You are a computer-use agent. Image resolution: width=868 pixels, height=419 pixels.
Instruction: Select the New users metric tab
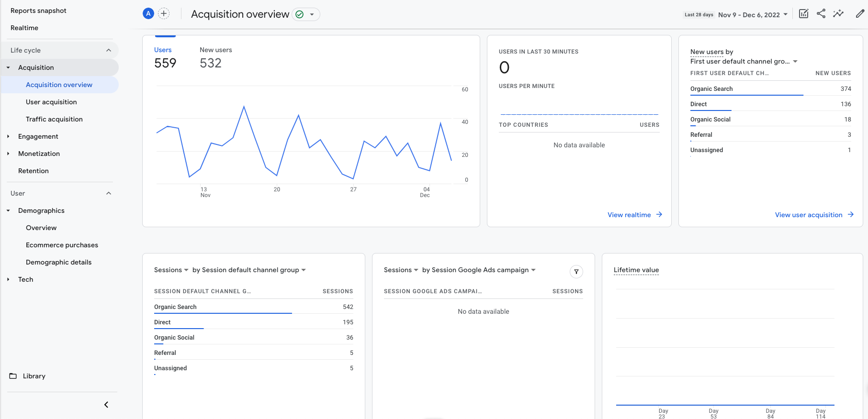tap(216, 57)
